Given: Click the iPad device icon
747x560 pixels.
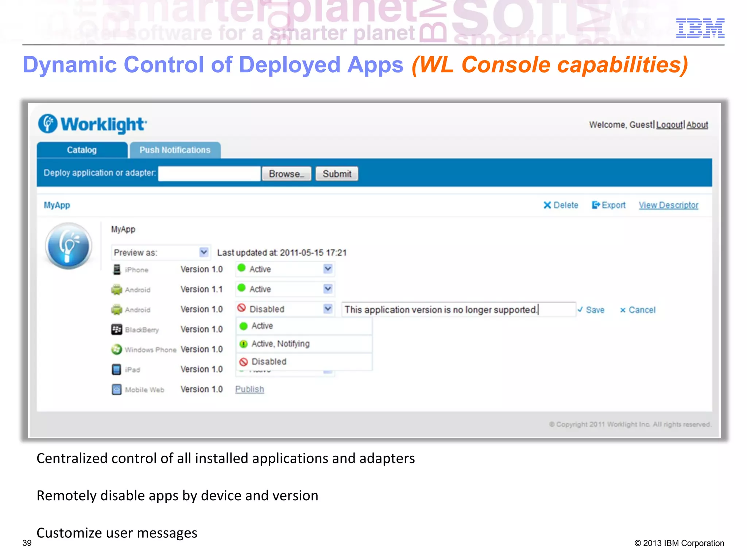Looking at the screenshot, I should 116,369.
